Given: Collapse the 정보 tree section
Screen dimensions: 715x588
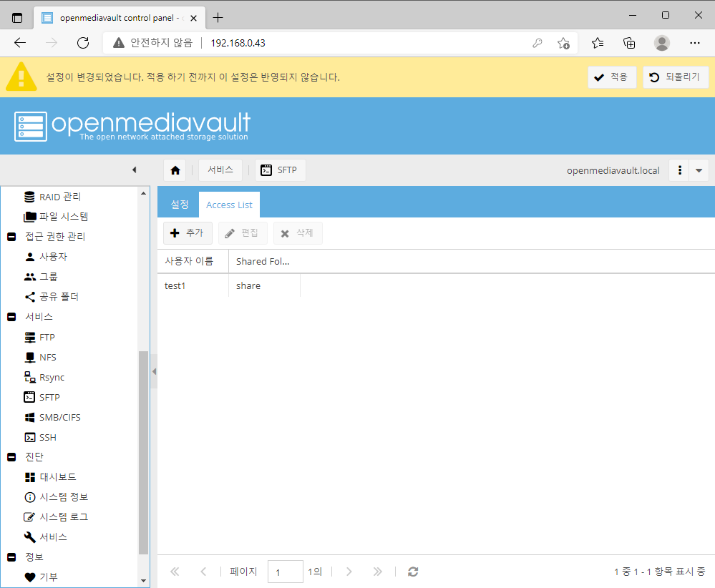Looking at the screenshot, I should (x=12, y=557).
